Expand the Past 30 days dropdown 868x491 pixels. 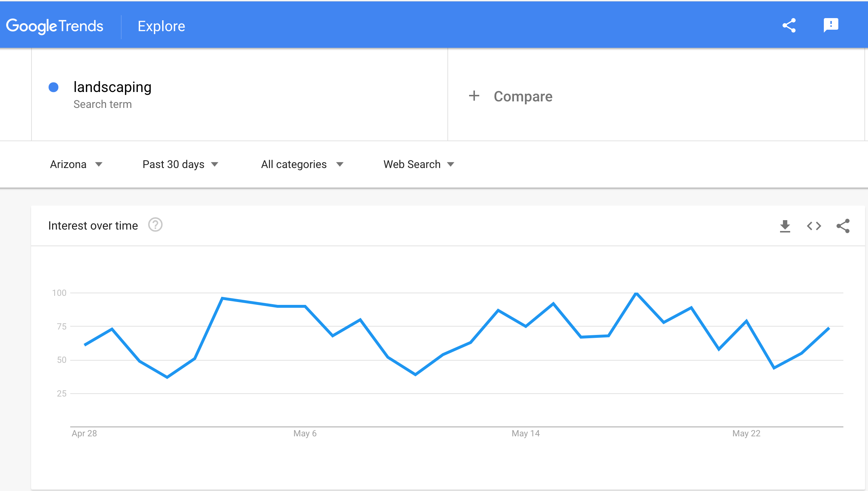click(180, 164)
